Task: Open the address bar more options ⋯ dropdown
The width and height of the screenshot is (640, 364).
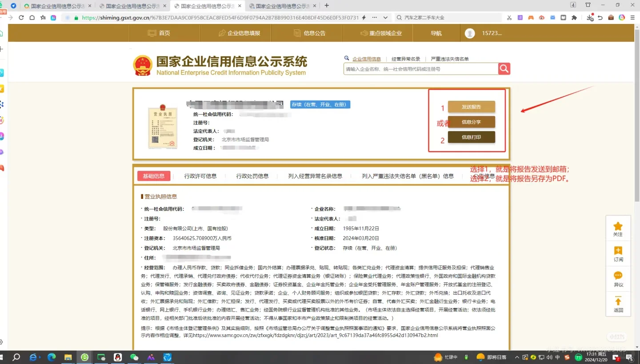Action: [375, 18]
